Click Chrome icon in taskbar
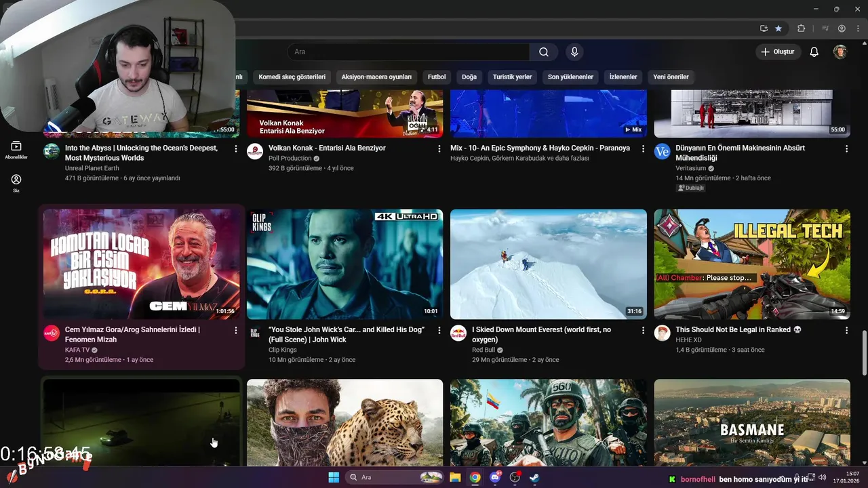The image size is (868, 488). pos(475,477)
